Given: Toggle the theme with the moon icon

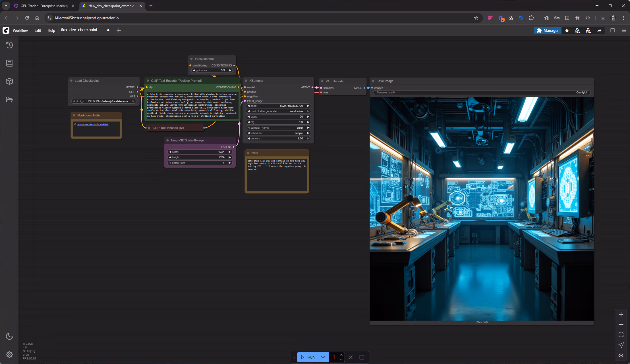Looking at the screenshot, I should click(9, 336).
